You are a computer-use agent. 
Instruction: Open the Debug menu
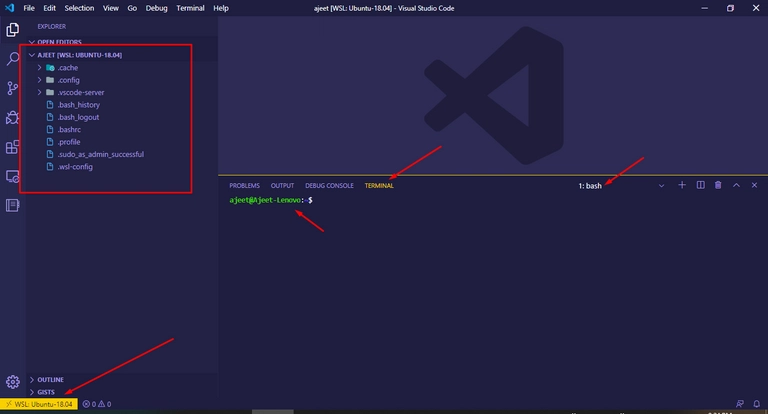pyautogui.click(x=156, y=8)
